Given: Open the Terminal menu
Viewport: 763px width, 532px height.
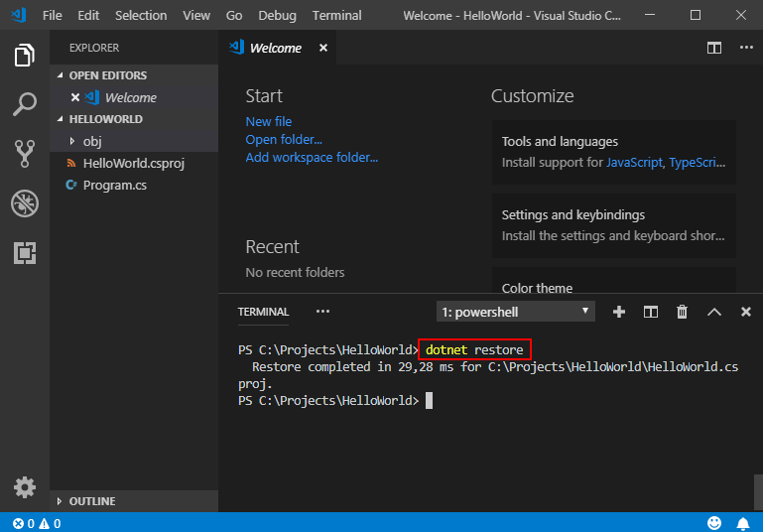Looking at the screenshot, I should pos(336,16).
